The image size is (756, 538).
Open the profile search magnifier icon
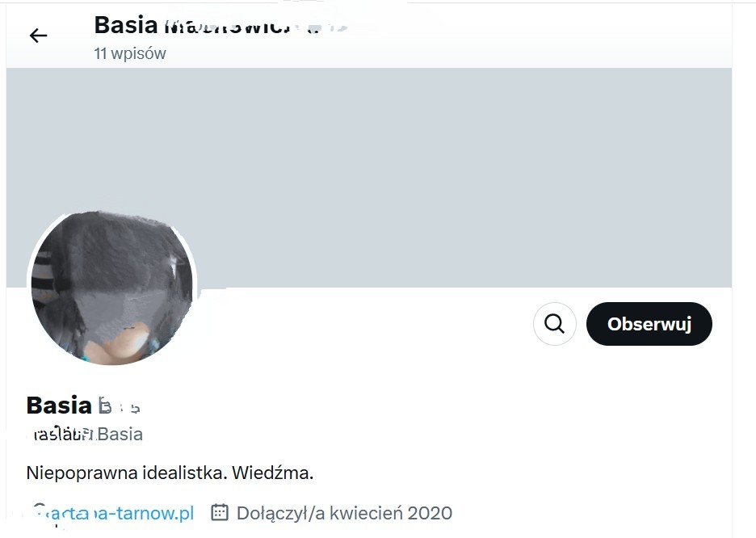pyautogui.click(x=554, y=324)
